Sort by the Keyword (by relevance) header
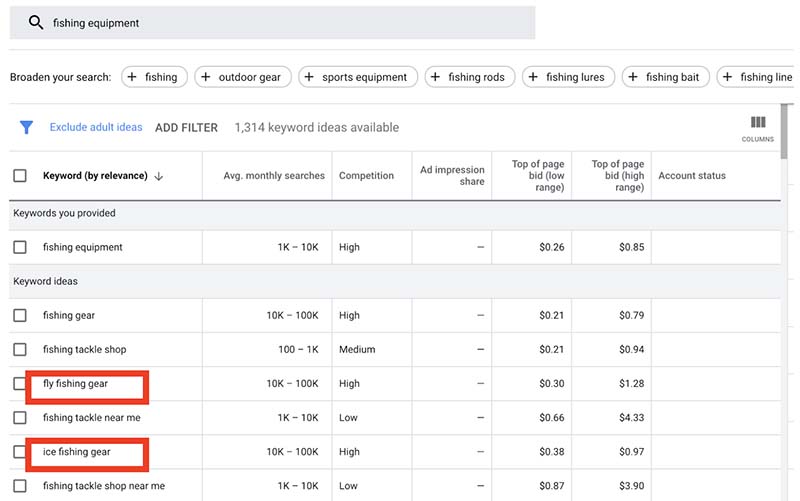The width and height of the screenshot is (800, 501). [x=95, y=176]
